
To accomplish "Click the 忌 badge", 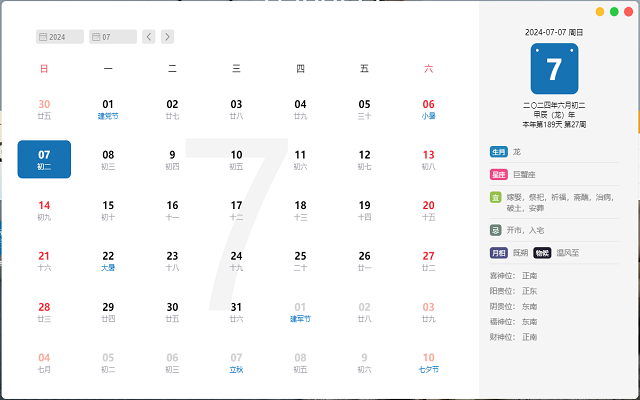I will [x=496, y=230].
